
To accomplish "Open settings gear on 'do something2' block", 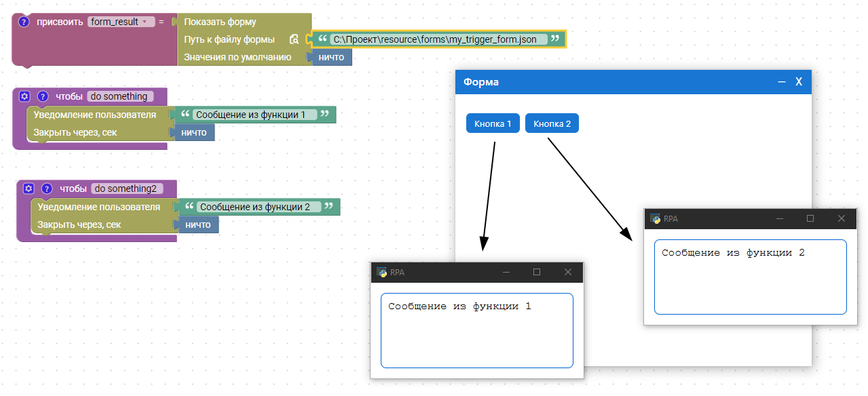I will coord(29,189).
